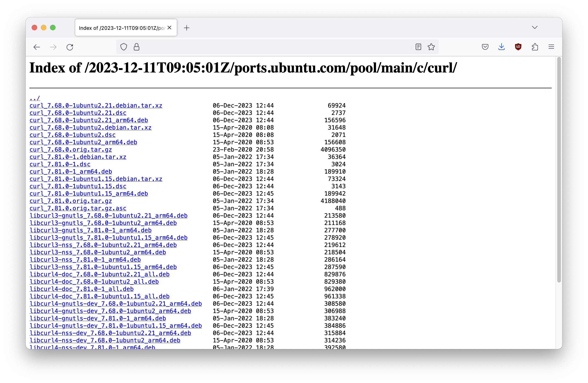Screen dimensions: 588x383
Task: Open the Extensions puzzle-piece panel
Action: click(535, 47)
